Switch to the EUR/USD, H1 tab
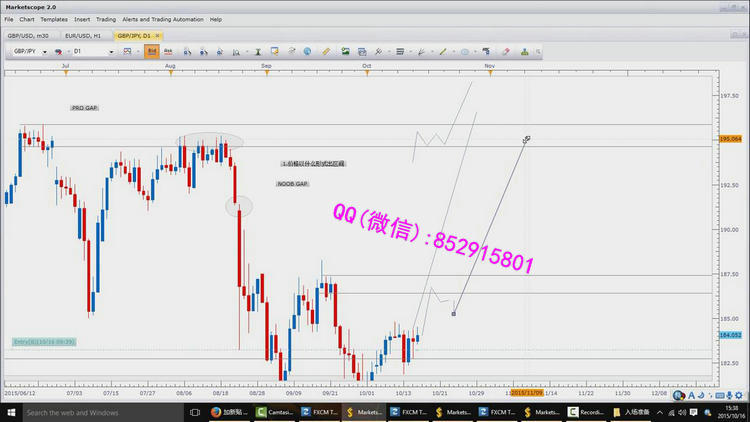The width and height of the screenshot is (750, 422). click(x=84, y=35)
